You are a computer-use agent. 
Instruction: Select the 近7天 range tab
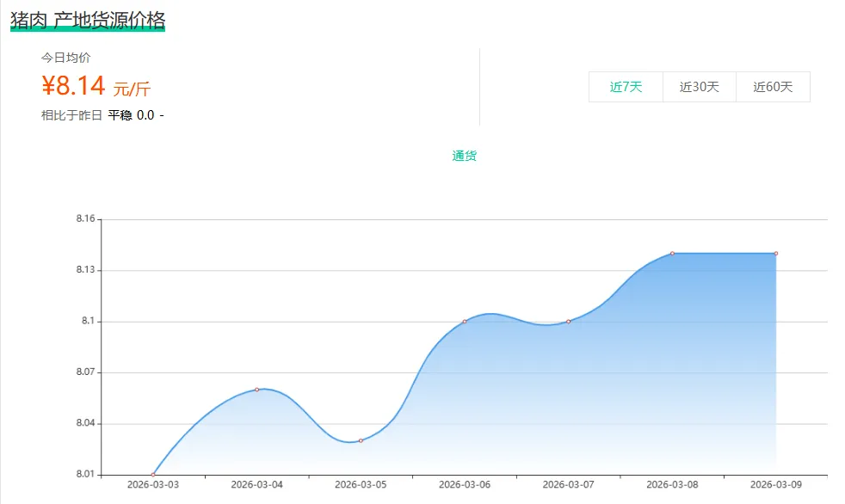click(x=626, y=87)
